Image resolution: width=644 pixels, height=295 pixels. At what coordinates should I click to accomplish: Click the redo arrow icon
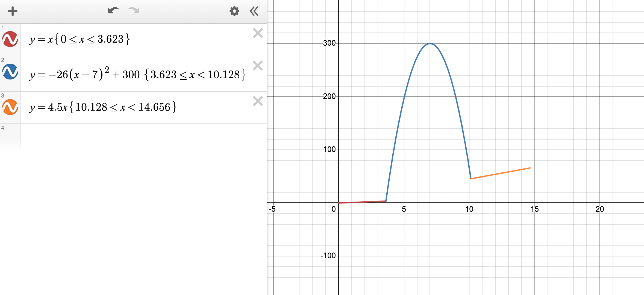pyautogui.click(x=133, y=11)
